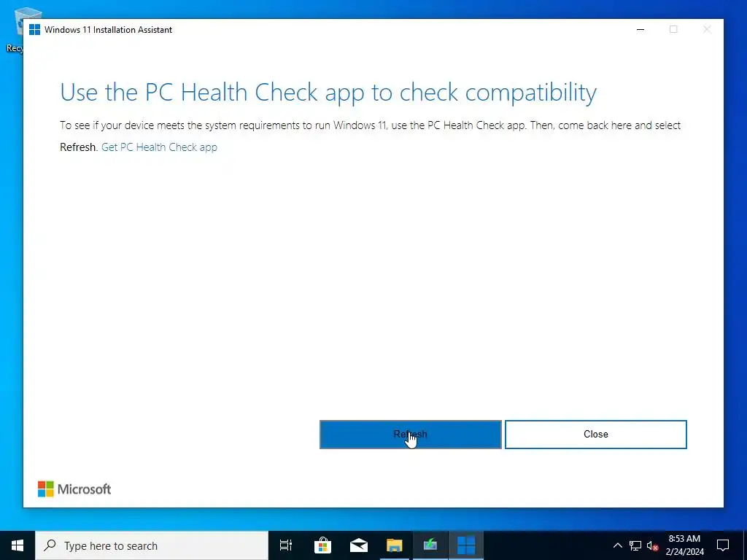Click the Microsoft logo at the window bottom
Viewport: 747px width, 560px height.
coord(74,489)
